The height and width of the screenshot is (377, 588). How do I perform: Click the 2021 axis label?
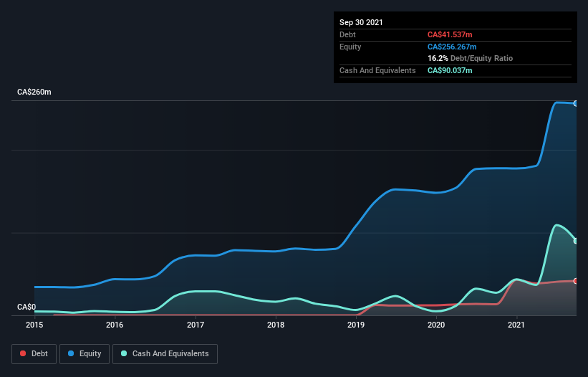pos(516,325)
